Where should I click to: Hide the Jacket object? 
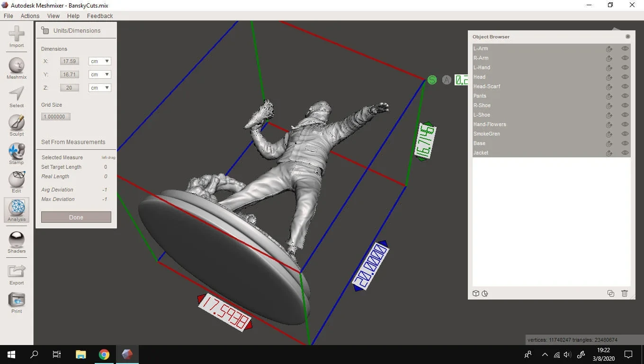click(x=625, y=153)
